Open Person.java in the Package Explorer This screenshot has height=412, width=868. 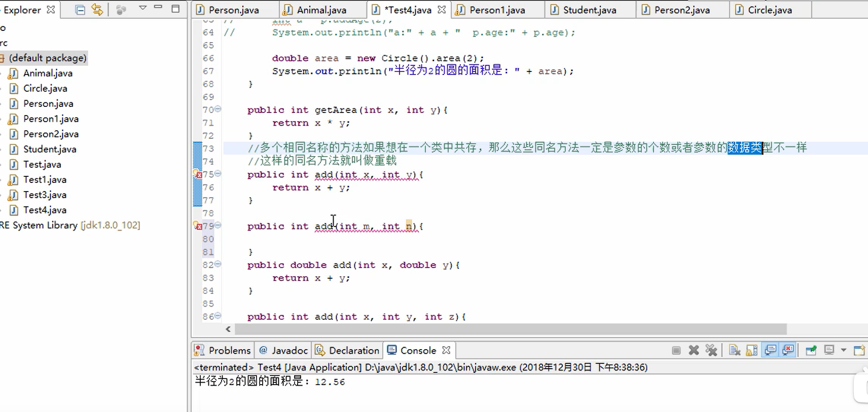pyautogui.click(x=48, y=103)
